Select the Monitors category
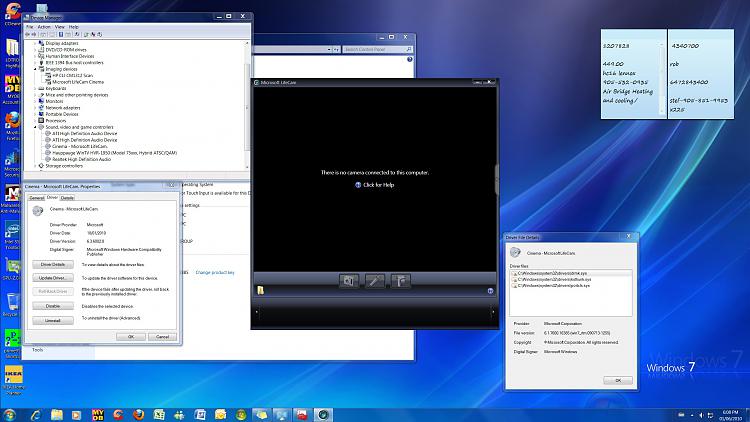Viewport: 750px width, 422px height. [54, 101]
